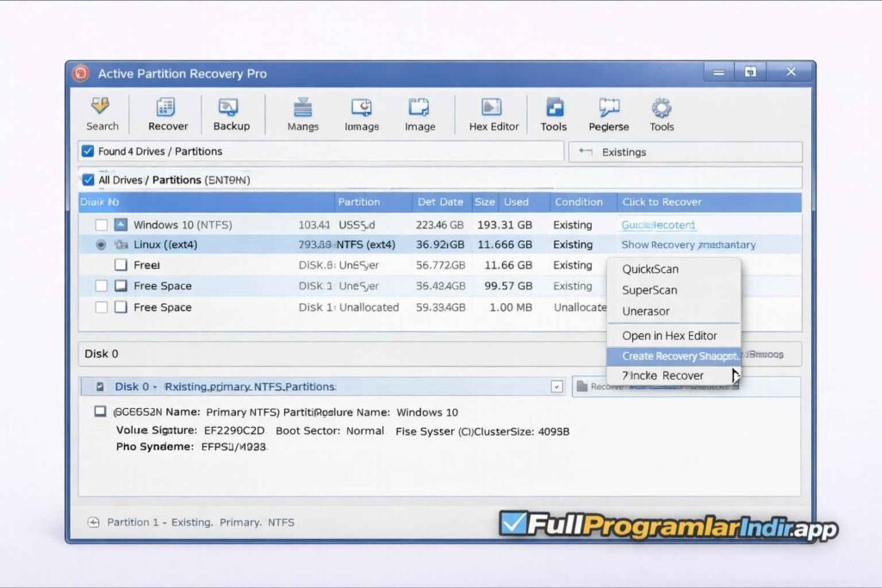Select Open in Hex Editor from the menu

[672, 335]
